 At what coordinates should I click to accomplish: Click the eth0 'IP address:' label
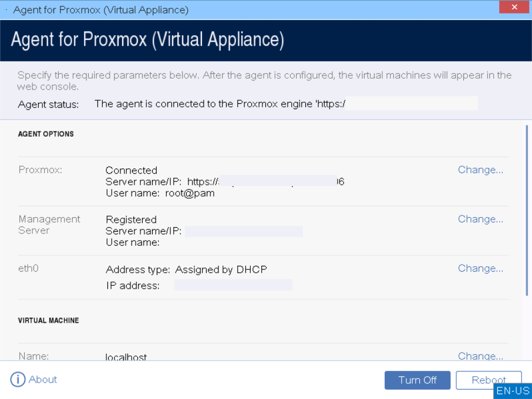click(133, 285)
